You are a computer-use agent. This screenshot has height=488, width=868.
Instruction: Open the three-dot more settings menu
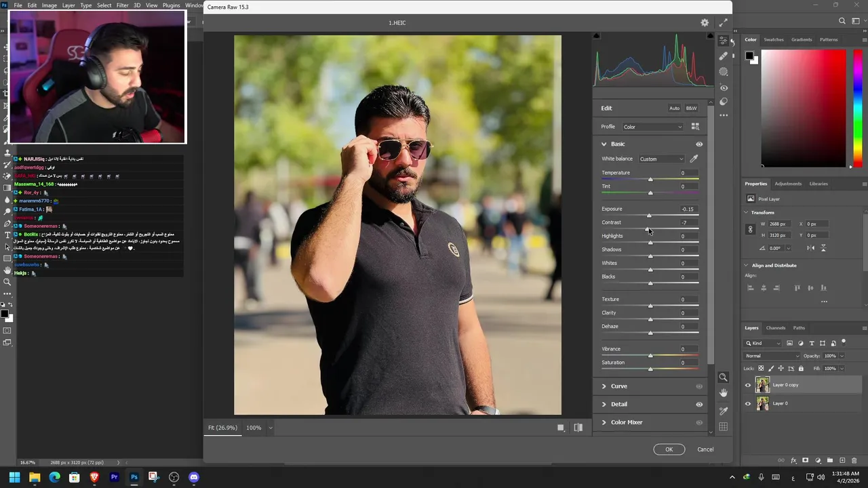724,115
